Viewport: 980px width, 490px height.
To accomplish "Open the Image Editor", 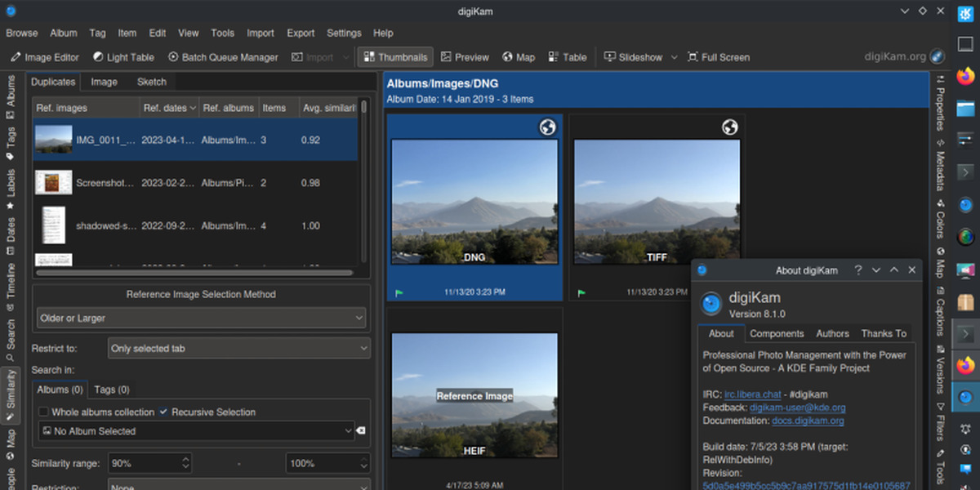I will [x=46, y=57].
